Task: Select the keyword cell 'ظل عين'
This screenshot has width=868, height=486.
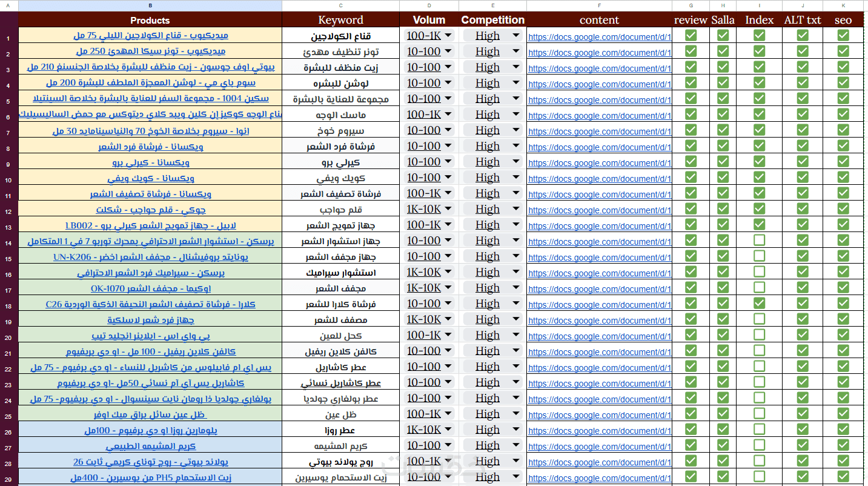Action: click(x=340, y=414)
